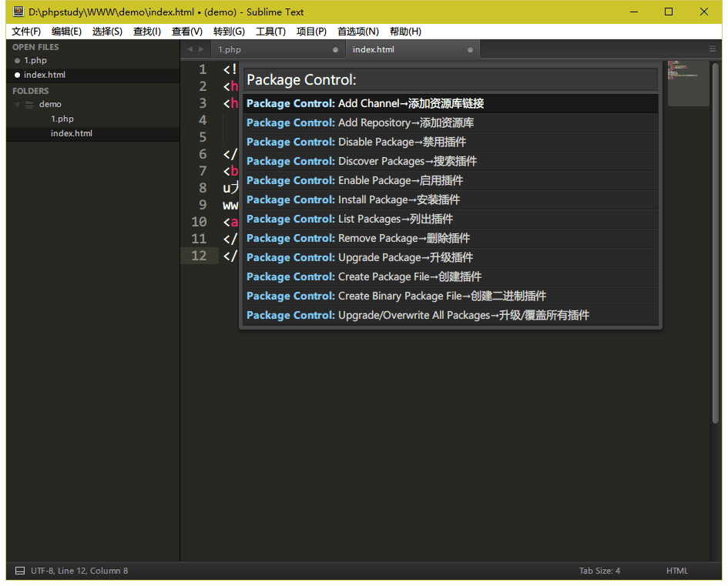Close the index.html tab via its dot
This screenshot has height=586, width=728.
tap(470, 50)
